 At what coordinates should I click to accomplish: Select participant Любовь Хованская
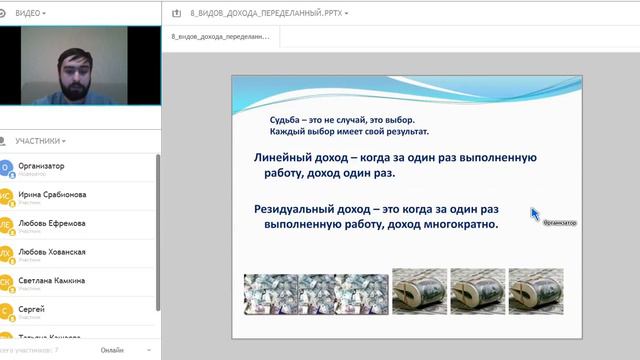78,253
